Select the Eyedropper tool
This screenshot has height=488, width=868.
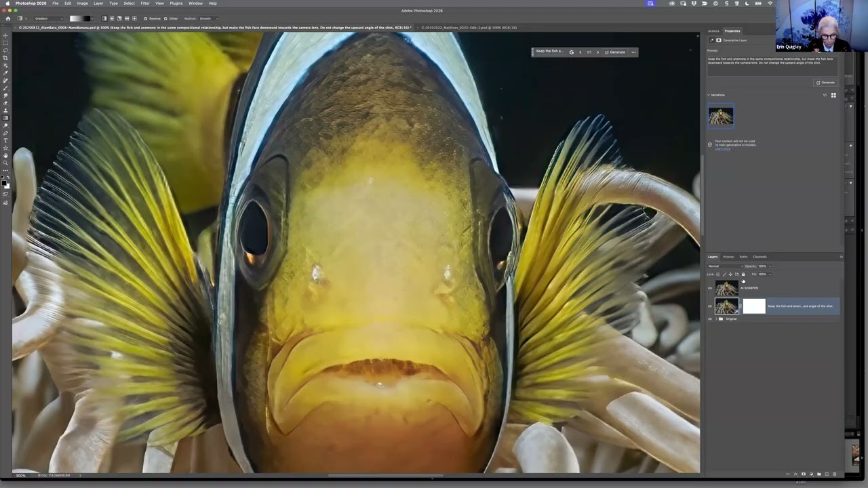(x=5, y=73)
